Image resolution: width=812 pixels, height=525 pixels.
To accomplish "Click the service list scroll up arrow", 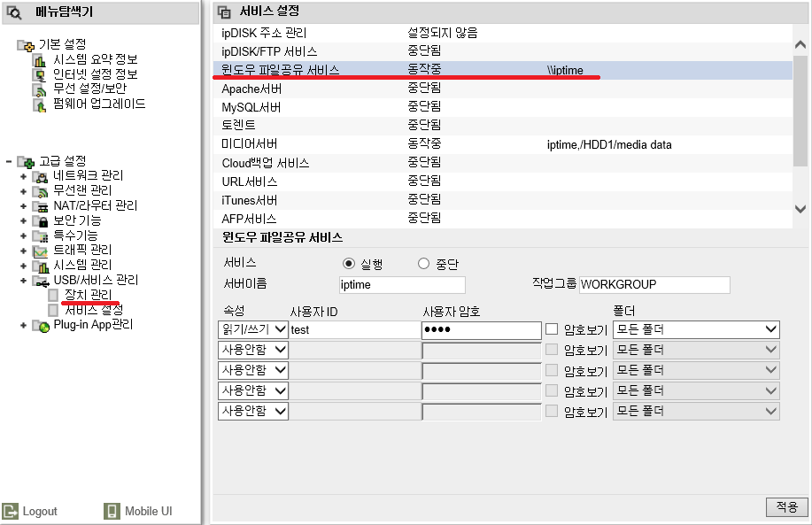I will coord(800,45).
